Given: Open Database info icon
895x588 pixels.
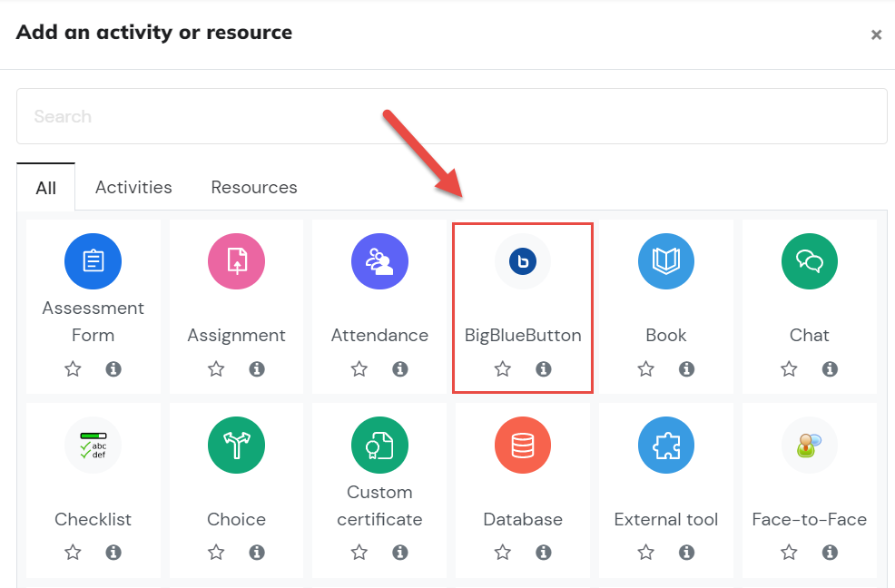Looking at the screenshot, I should coord(544,552).
